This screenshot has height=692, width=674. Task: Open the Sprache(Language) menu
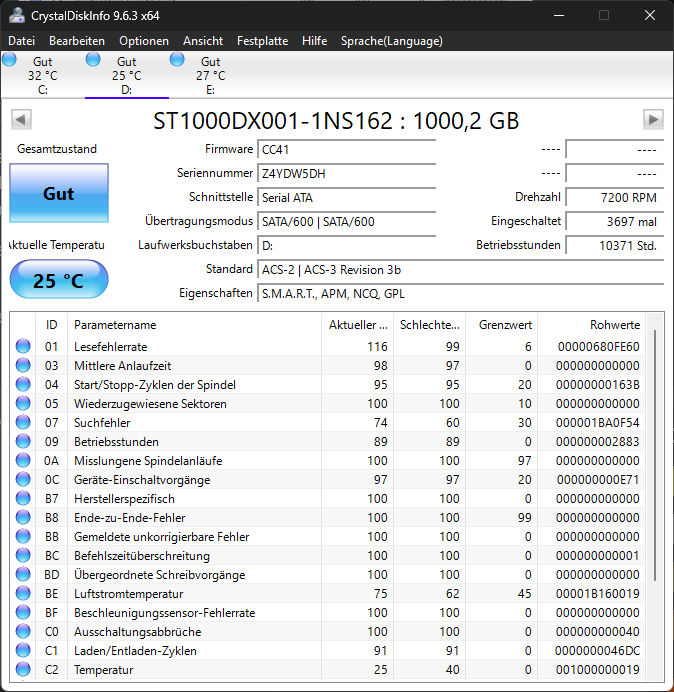pyautogui.click(x=392, y=41)
